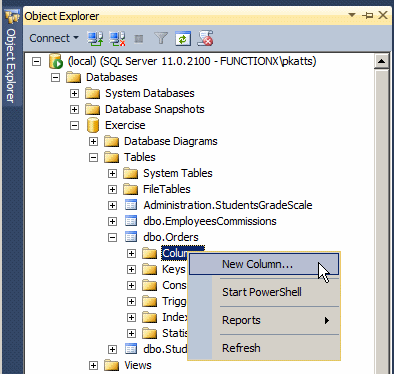Collapse the (local) server node
The width and height of the screenshot is (394, 374).
[36, 62]
